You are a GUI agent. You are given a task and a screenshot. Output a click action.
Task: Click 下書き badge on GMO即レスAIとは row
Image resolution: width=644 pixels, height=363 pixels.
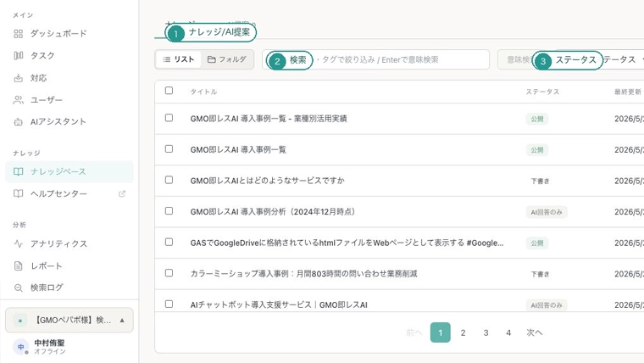(x=540, y=181)
